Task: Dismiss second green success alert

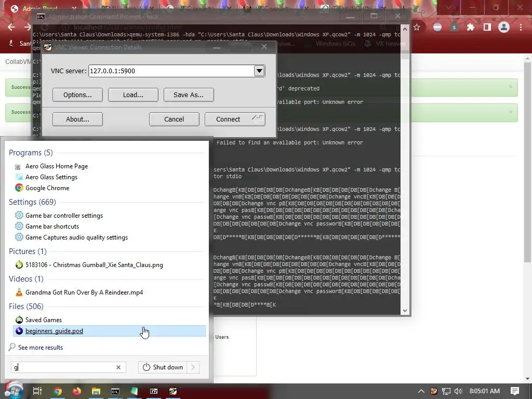Action: pyautogui.click(x=510, y=112)
